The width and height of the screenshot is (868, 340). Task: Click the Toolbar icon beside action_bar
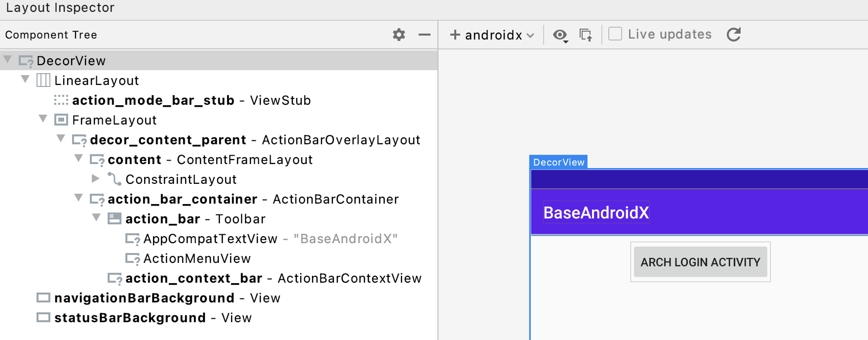115,218
